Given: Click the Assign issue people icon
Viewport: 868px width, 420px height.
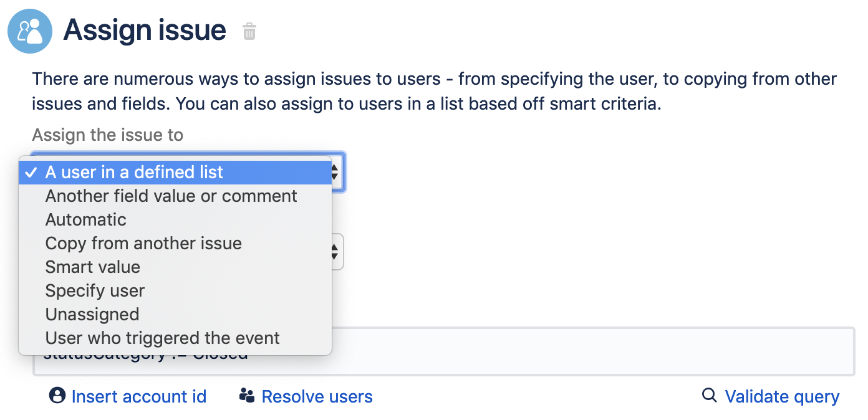Looking at the screenshot, I should [30, 31].
